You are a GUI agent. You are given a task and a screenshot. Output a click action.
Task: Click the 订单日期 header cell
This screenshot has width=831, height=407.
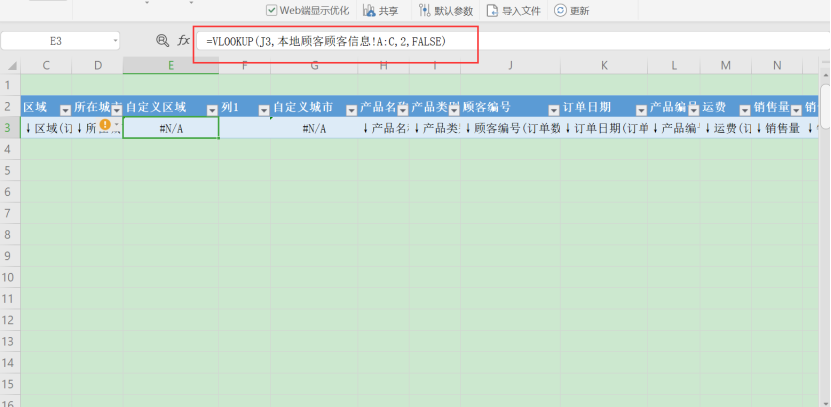[604, 108]
